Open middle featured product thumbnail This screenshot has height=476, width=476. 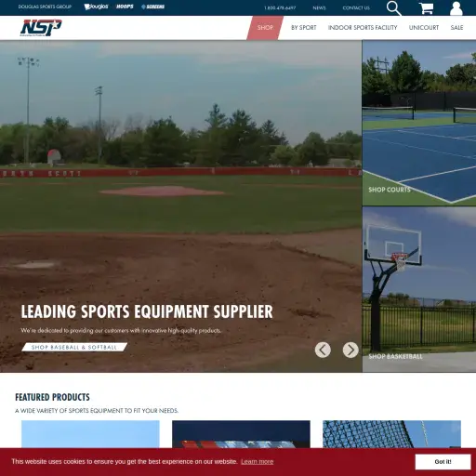pos(241,434)
